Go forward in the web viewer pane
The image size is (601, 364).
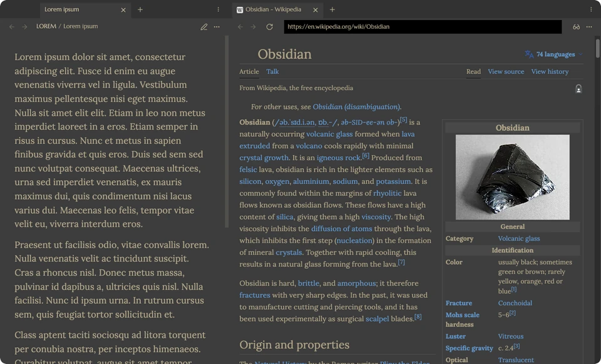pyautogui.click(x=253, y=27)
